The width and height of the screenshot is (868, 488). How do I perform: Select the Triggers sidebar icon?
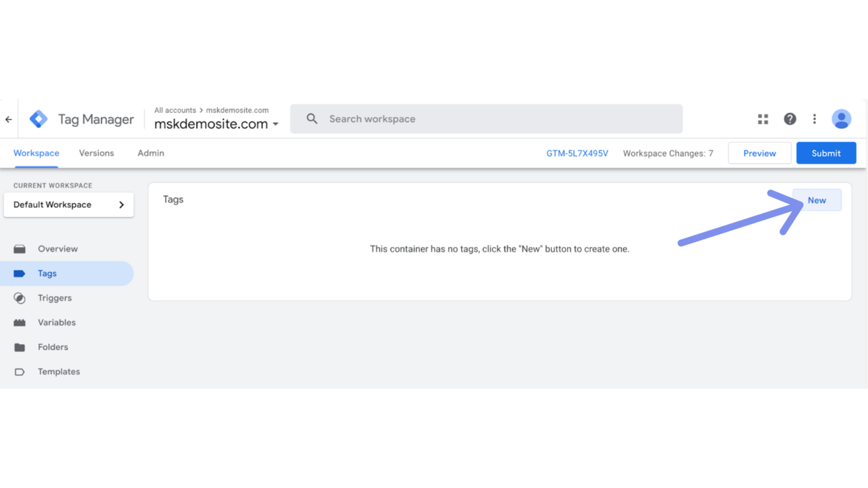20,298
